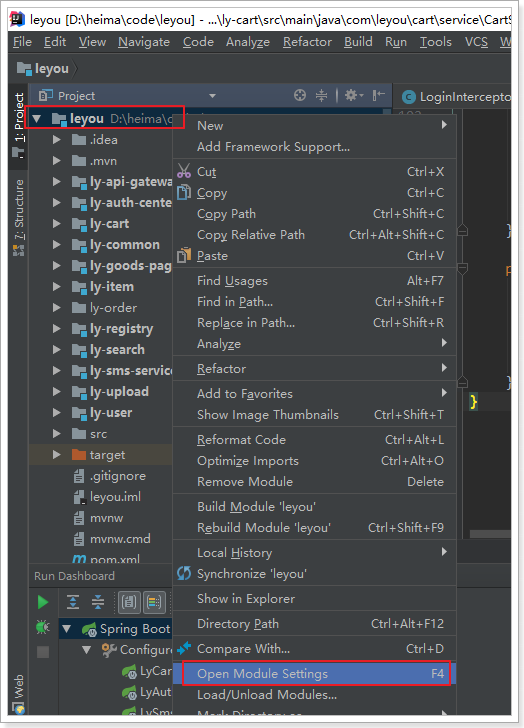Select the .gitignore file in tree
This screenshot has height=728, width=524.
(x=117, y=475)
